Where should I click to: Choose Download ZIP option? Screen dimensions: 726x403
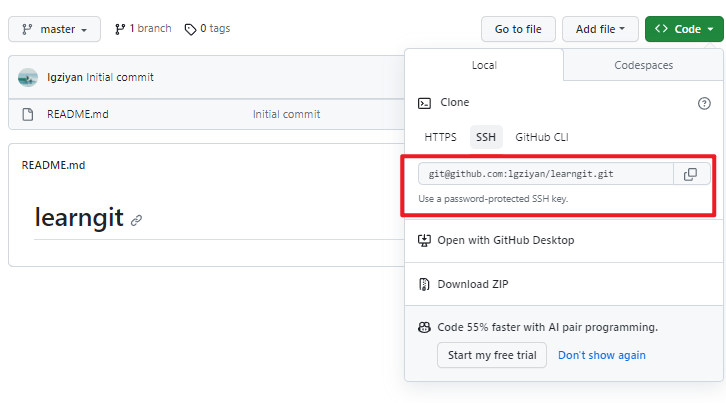pos(473,284)
